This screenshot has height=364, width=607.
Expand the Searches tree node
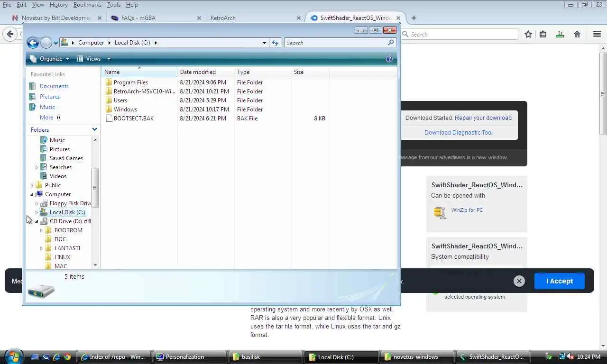pyautogui.click(x=37, y=167)
